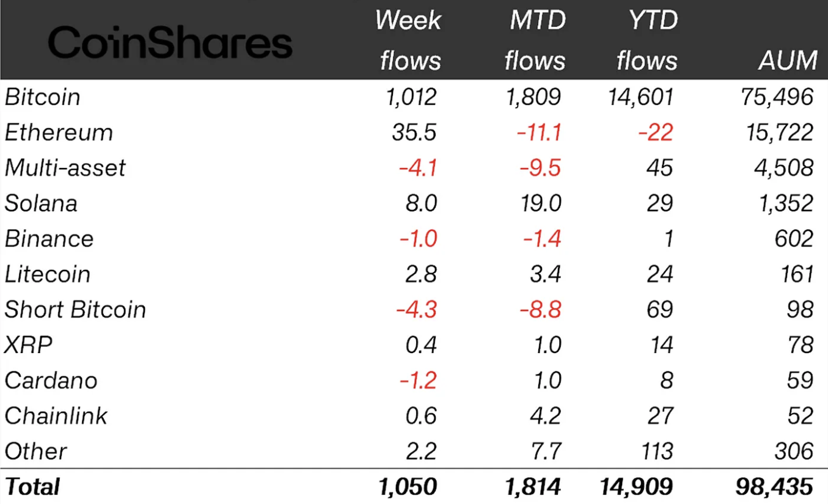Viewport: 828px width, 504px height.
Task: Click the CoinShares logo
Action: click(170, 43)
